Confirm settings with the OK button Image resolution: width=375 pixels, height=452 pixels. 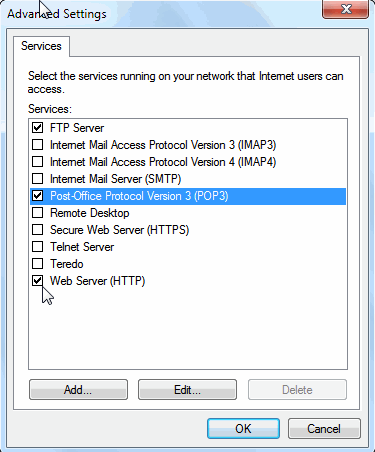pos(243,429)
